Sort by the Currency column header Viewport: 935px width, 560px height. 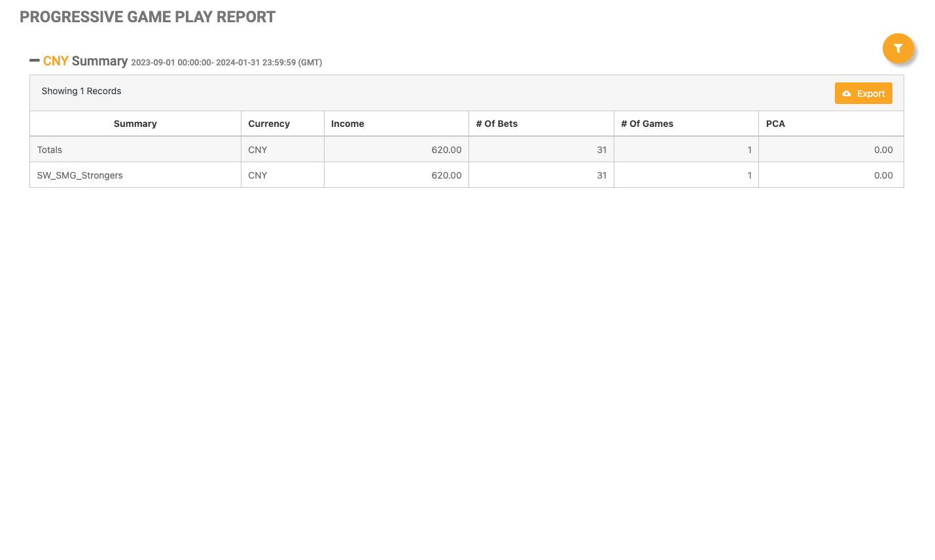[268, 124]
